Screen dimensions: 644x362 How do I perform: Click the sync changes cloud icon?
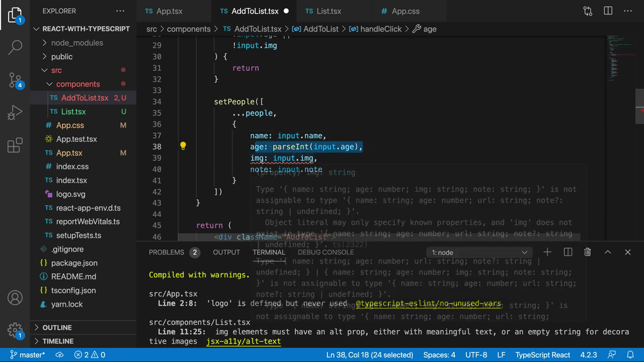click(59, 355)
